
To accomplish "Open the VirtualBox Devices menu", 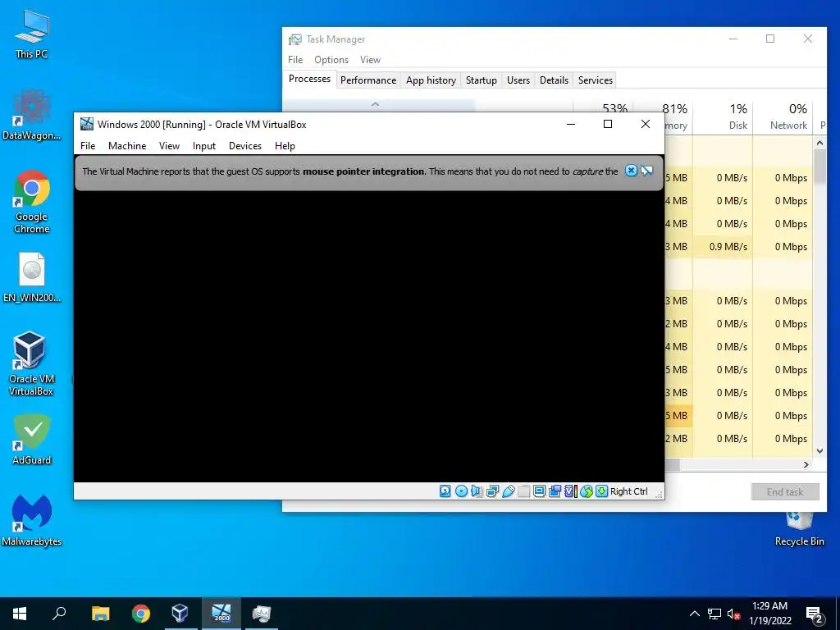I will click(x=245, y=146).
